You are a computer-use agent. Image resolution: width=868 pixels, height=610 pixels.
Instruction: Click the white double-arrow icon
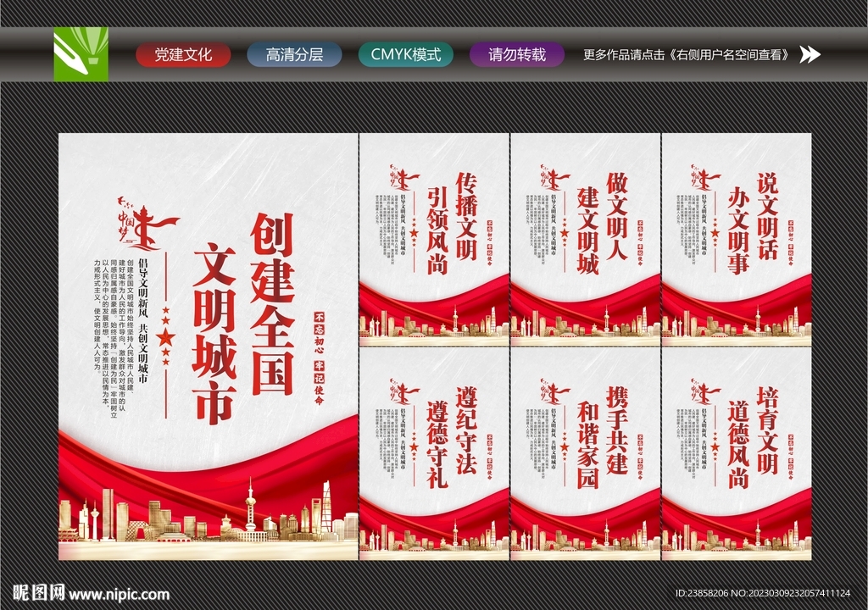click(x=810, y=54)
